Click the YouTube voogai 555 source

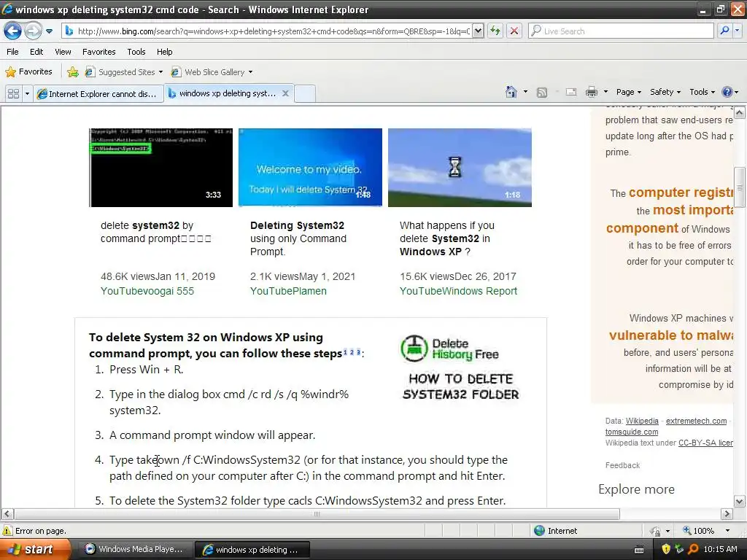point(147,291)
